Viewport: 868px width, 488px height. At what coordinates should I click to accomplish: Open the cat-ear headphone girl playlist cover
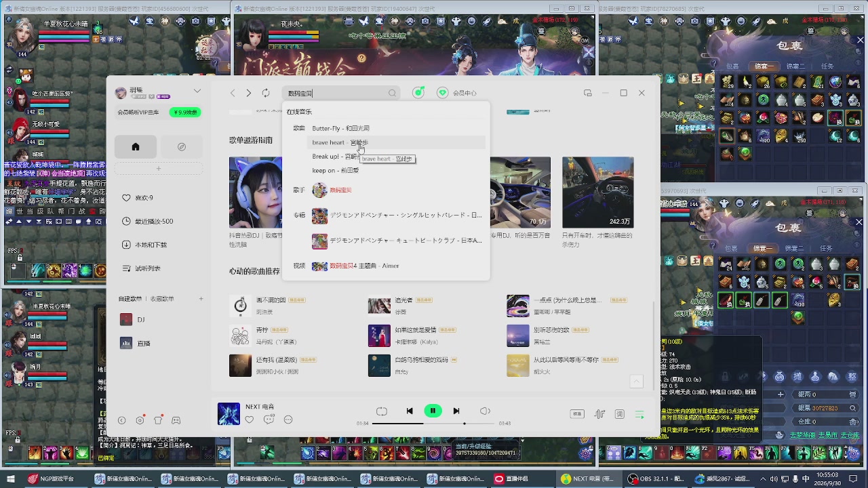[x=256, y=192]
